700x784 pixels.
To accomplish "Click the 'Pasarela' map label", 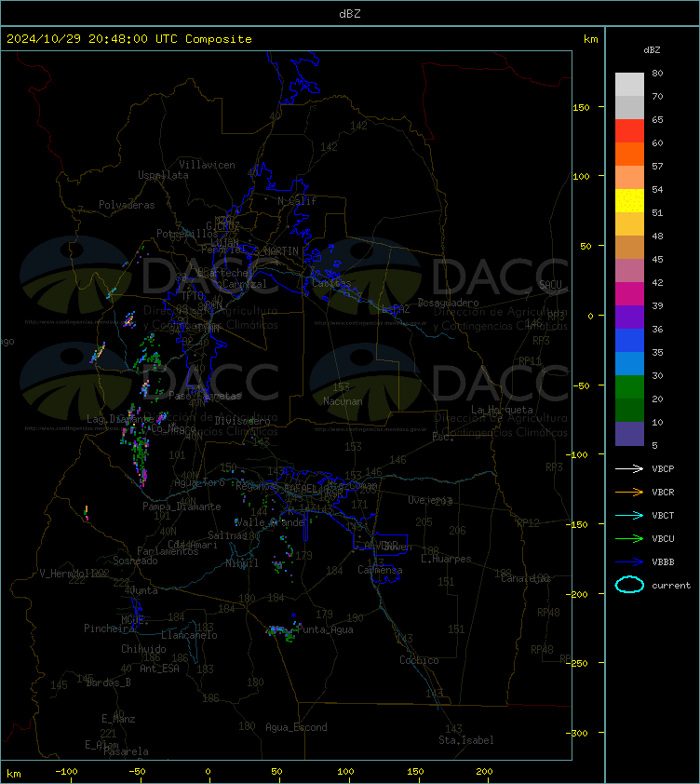I will coord(126,751).
